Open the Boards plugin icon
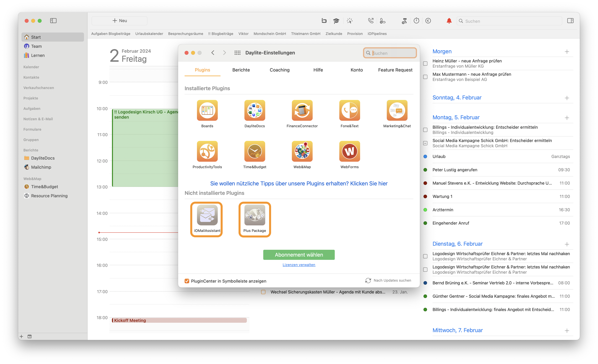The width and height of the screenshot is (598, 364). click(x=207, y=110)
